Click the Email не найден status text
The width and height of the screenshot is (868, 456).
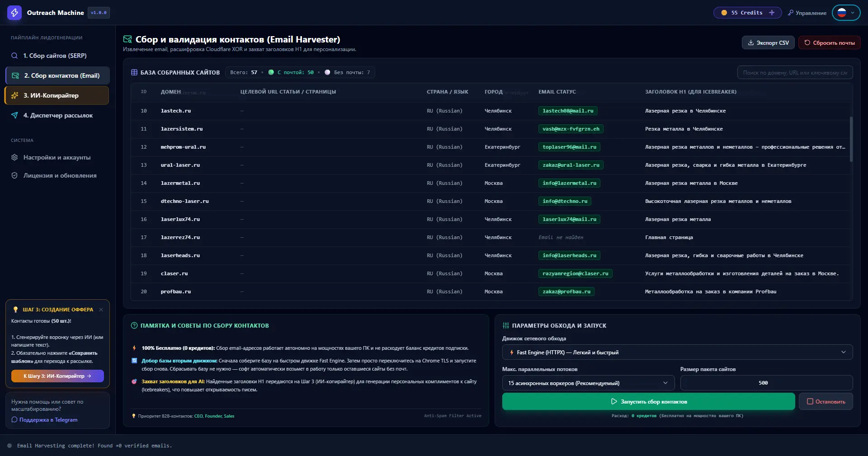click(561, 237)
